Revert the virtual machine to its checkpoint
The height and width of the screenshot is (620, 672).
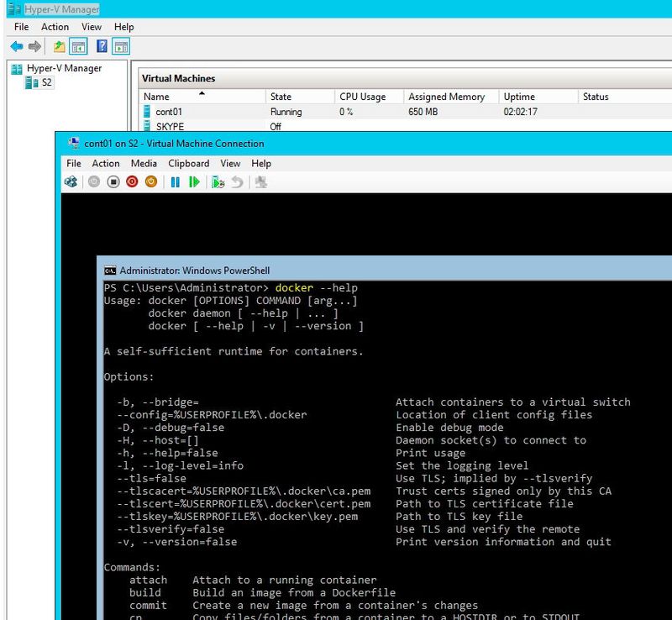click(238, 181)
